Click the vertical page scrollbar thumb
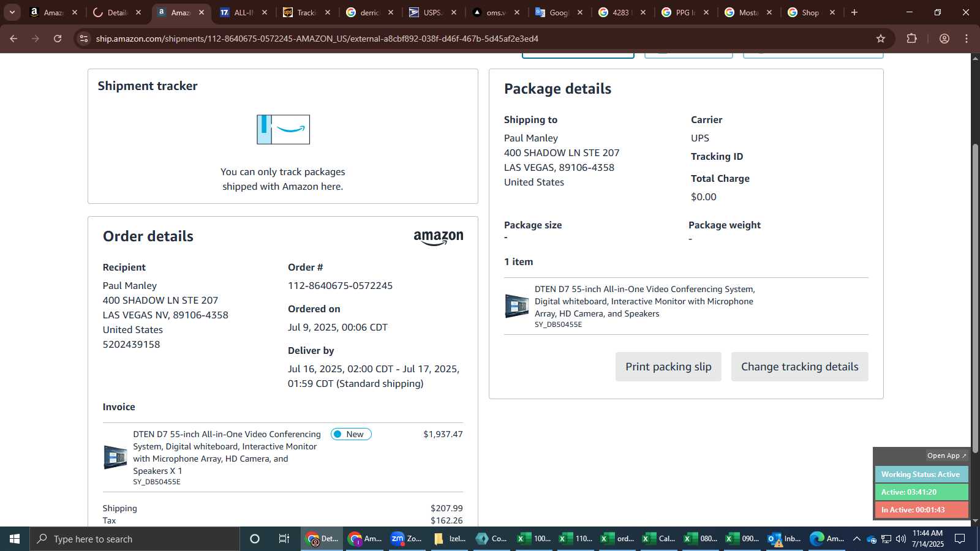 click(x=975, y=298)
